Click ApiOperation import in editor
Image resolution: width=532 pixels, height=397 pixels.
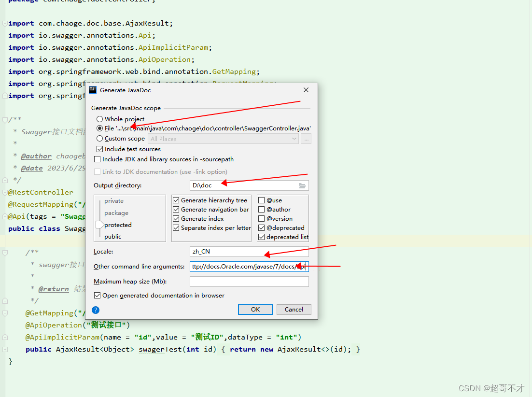click(x=101, y=60)
